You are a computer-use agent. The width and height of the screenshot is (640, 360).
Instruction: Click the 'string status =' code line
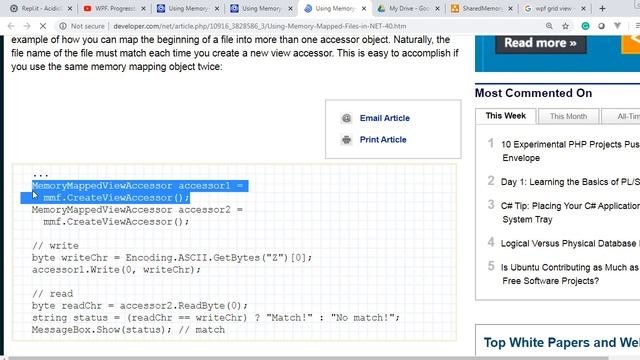pos(216,318)
